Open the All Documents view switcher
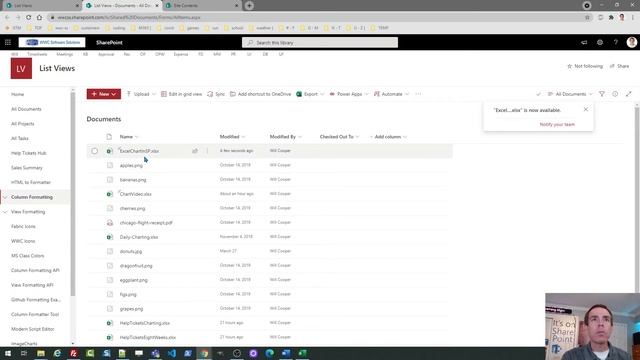 click(570, 94)
